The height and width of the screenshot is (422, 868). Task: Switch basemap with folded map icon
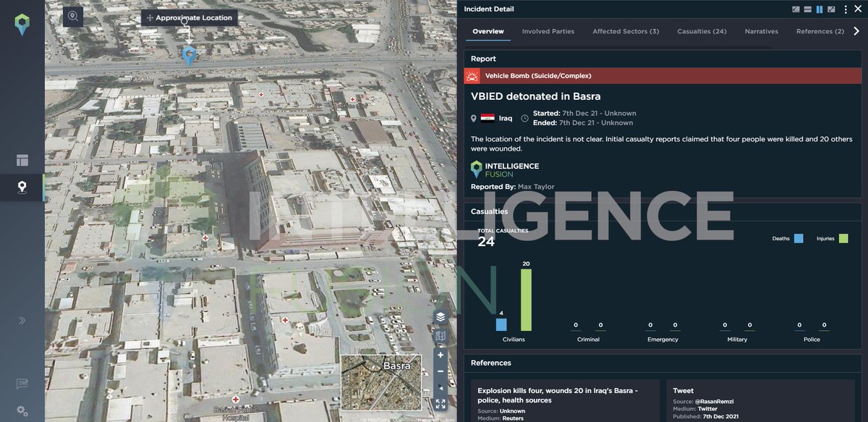pos(441,337)
